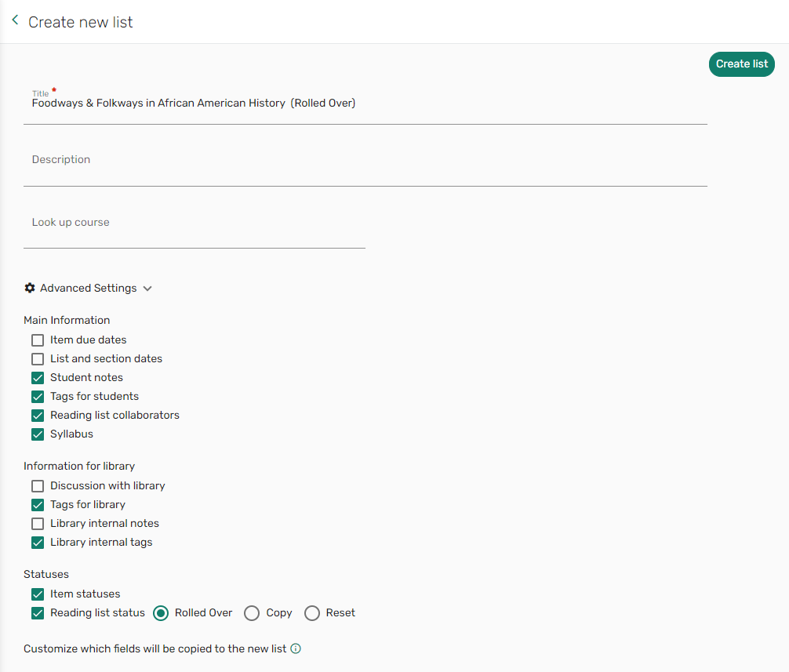Disable Reading list collaborators checkbox
The width and height of the screenshot is (789, 672).
38,416
